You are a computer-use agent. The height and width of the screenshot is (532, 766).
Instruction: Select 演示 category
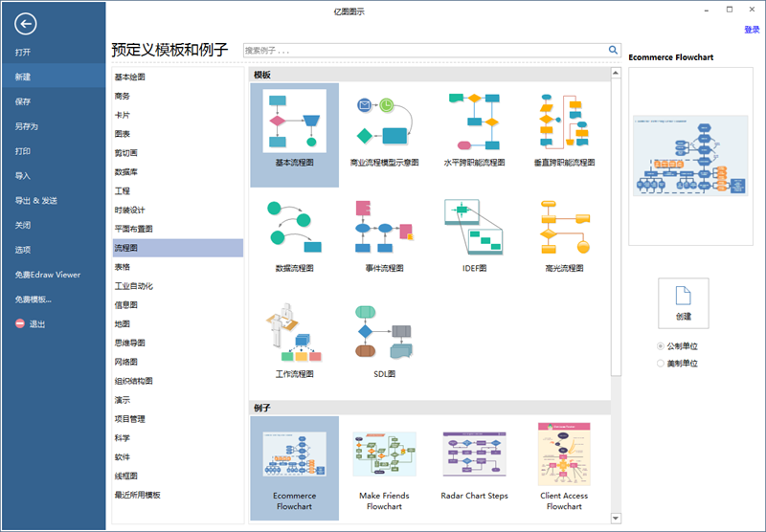[123, 400]
